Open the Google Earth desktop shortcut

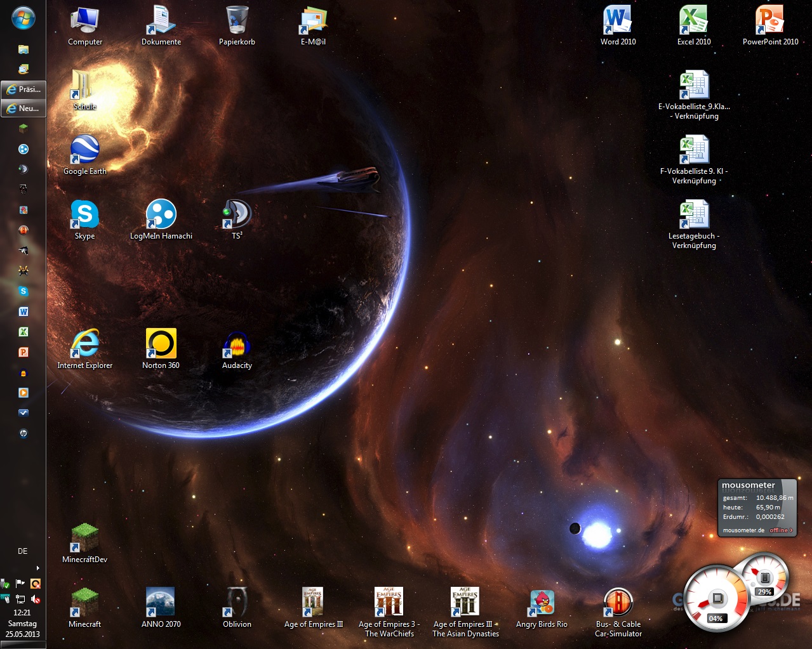click(x=85, y=152)
